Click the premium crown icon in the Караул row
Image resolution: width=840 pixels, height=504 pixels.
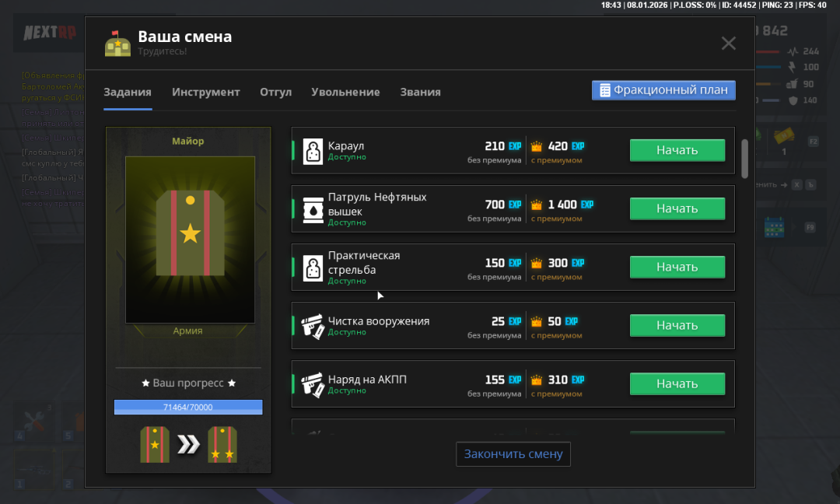pyautogui.click(x=537, y=146)
